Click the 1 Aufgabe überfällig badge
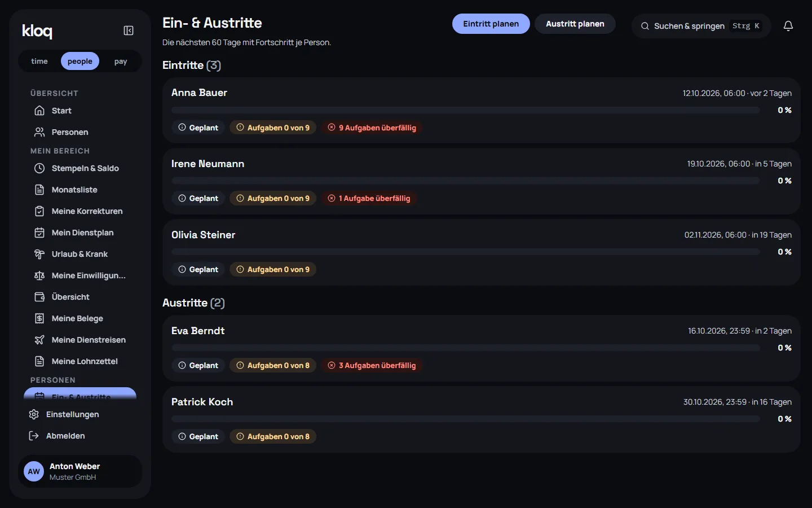812x508 pixels. coord(369,198)
